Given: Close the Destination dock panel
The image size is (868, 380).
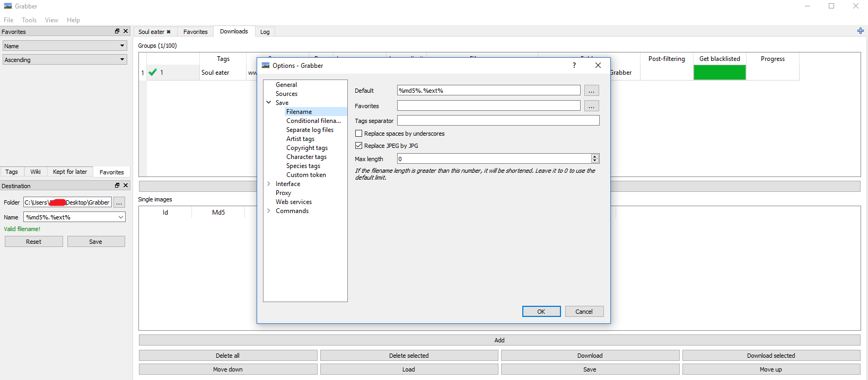Looking at the screenshot, I should point(126,185).
